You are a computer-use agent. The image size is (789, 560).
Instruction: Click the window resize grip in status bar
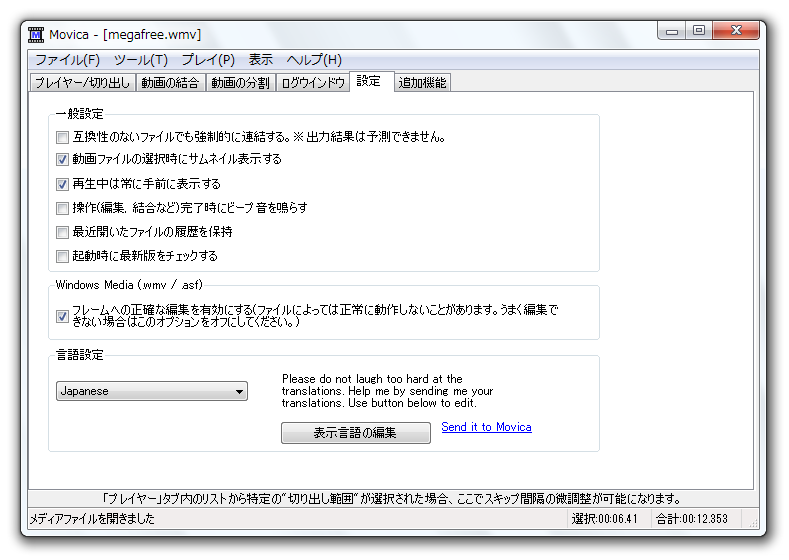coord(753,523)
